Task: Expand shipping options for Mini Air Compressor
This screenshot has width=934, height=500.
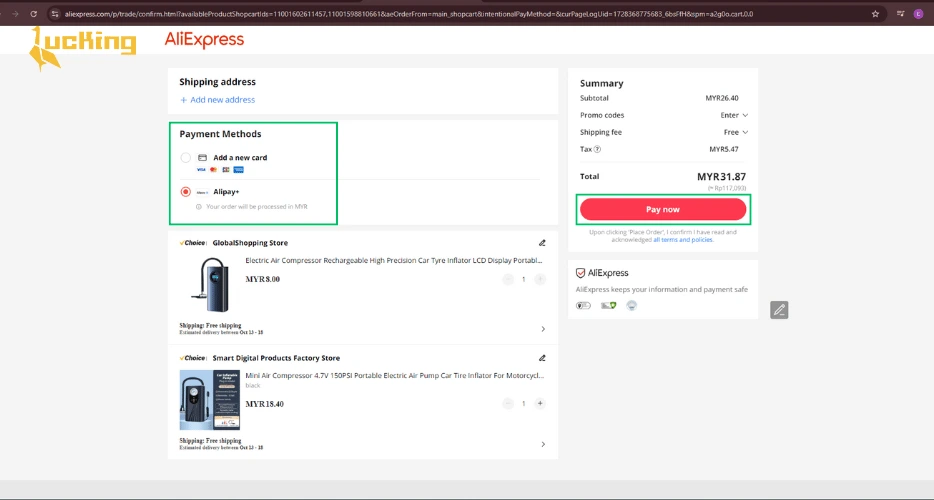Action: point(543,444)
